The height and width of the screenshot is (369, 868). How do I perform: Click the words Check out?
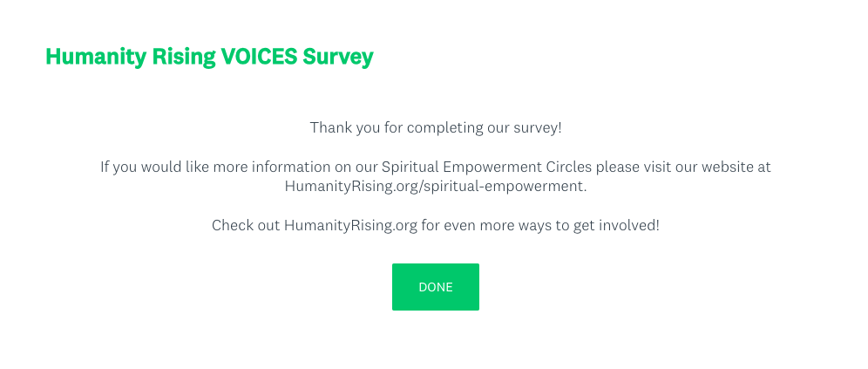[x=245, y=225]
